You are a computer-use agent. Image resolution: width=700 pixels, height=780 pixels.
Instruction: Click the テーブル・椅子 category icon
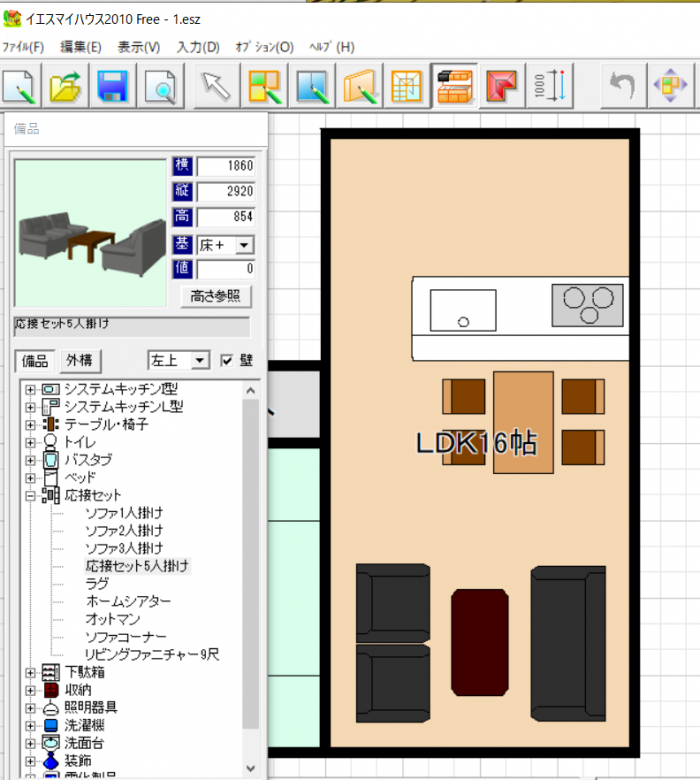point(50,424)
